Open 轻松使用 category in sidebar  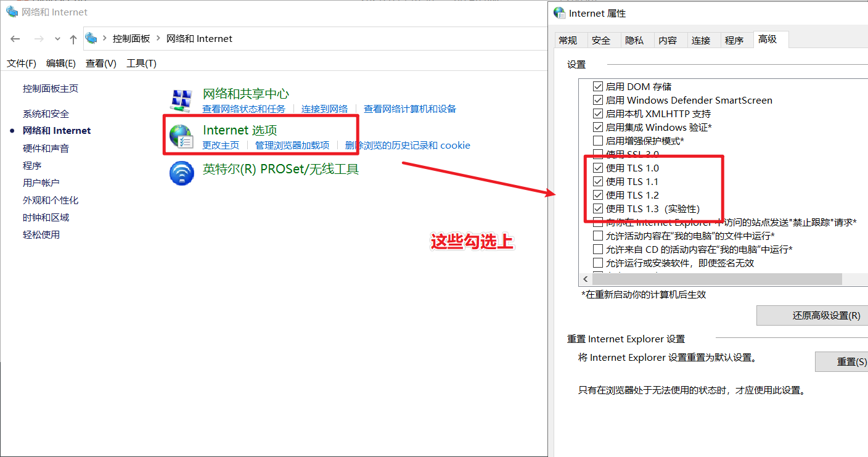click(x=41, y=235)
